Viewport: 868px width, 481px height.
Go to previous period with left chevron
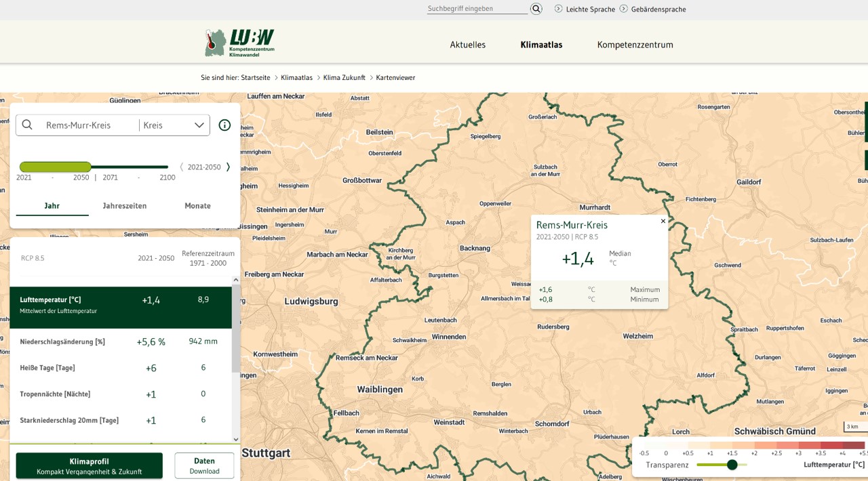(182, 167)
